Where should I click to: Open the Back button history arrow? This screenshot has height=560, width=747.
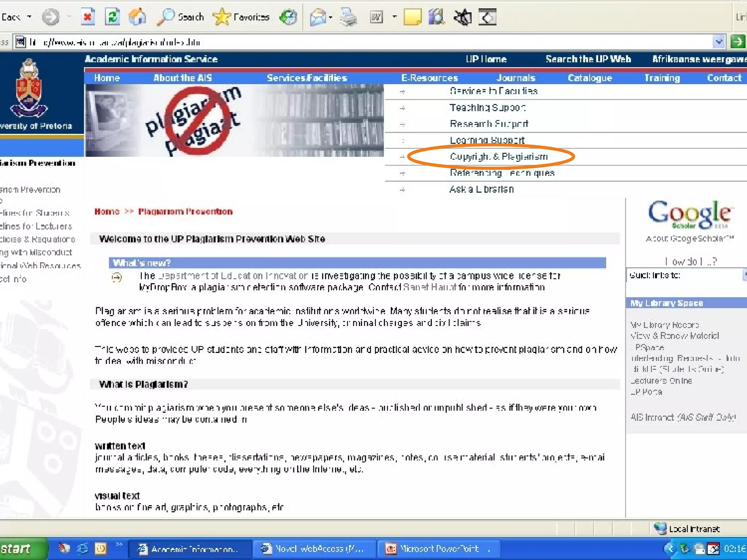click(29, 17)
